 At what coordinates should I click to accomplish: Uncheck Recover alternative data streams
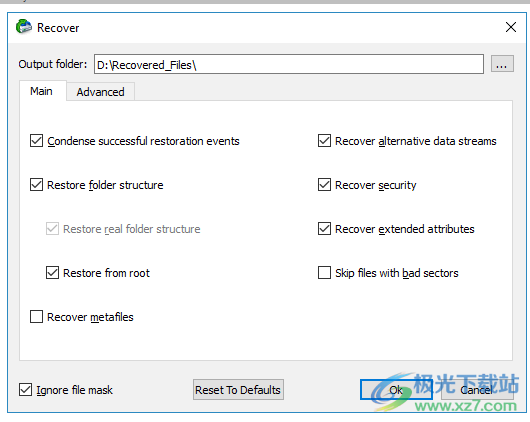(x=324, y=141)
